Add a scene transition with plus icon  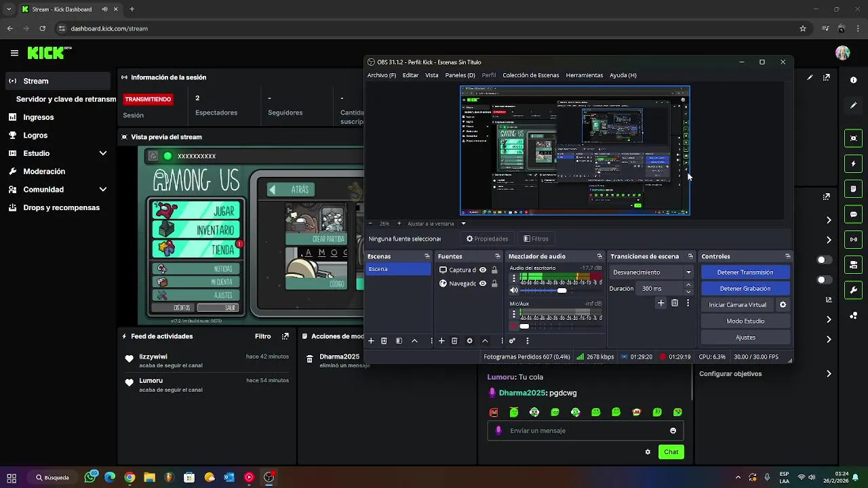[661, 303]
